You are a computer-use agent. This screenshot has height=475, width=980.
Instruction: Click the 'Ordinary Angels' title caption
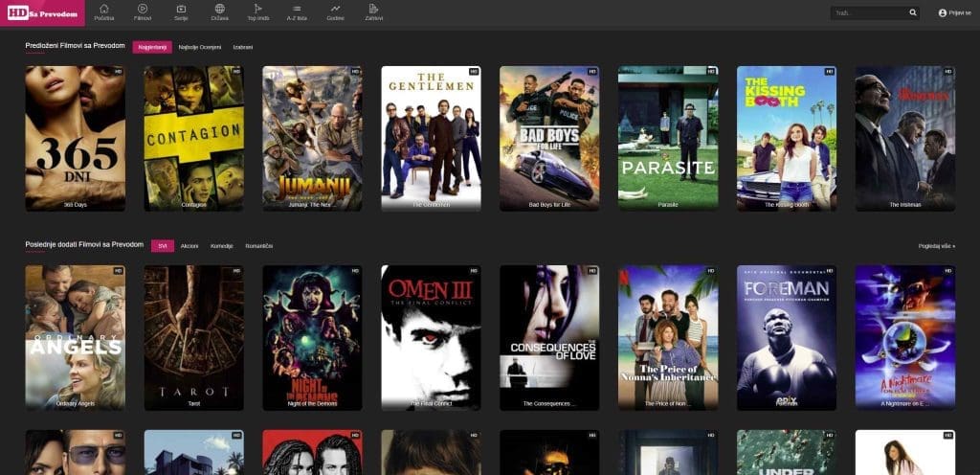(x=75, y=404)
